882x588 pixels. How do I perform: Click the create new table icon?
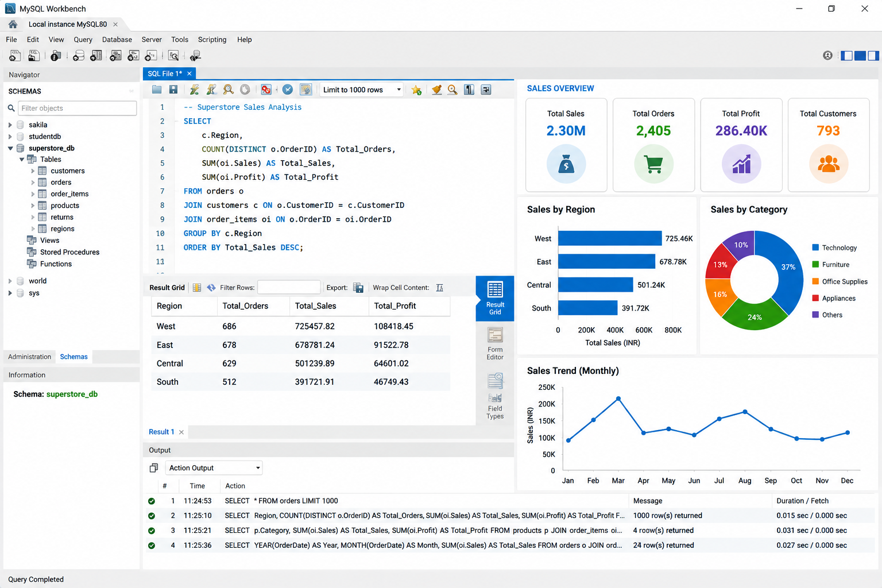[x=96, y=56]
